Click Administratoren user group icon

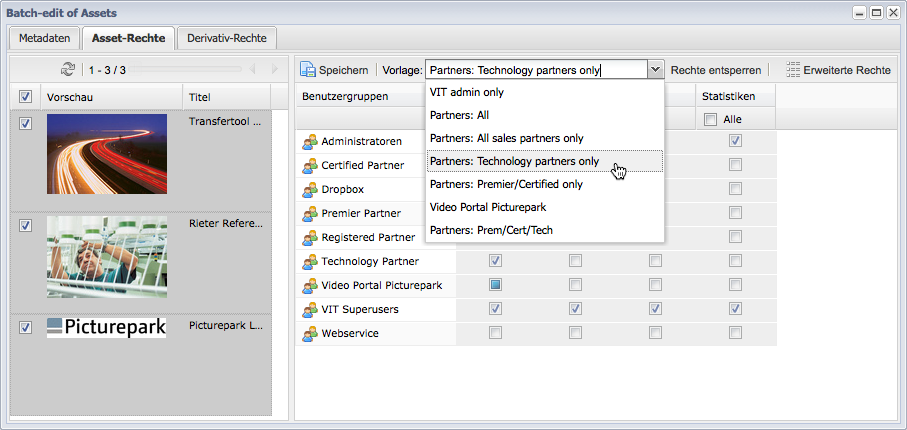click(x=310, y=141)
